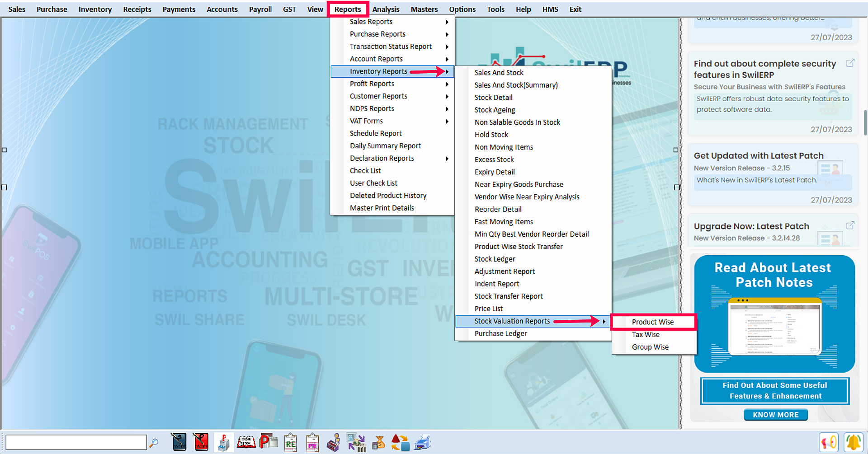Click the bell notifications icon
Screen dimensions: 868x454
(853, 442)
